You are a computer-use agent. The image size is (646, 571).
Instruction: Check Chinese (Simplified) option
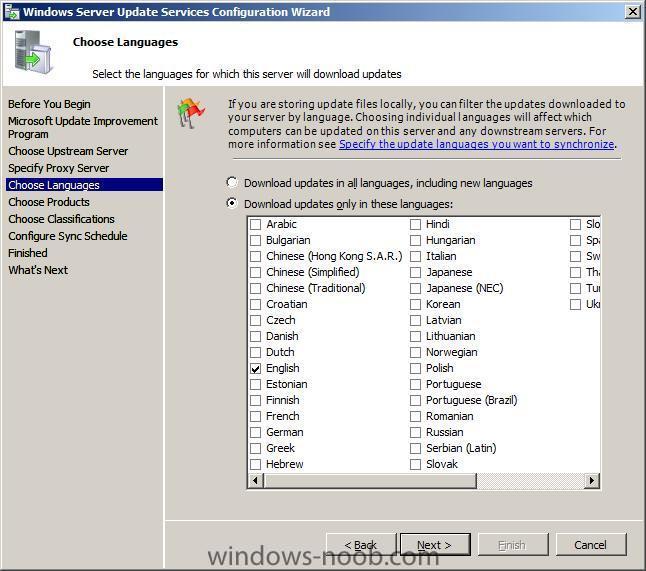(x=255, y=273)
